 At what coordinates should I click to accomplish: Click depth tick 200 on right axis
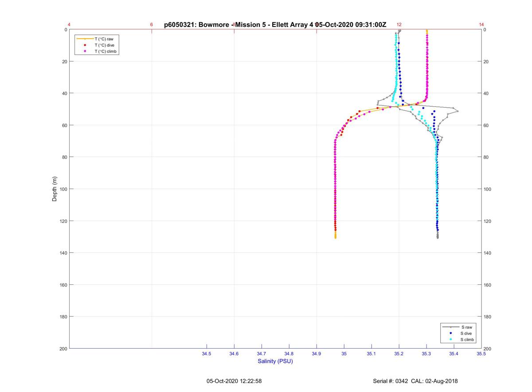point(487,349)
